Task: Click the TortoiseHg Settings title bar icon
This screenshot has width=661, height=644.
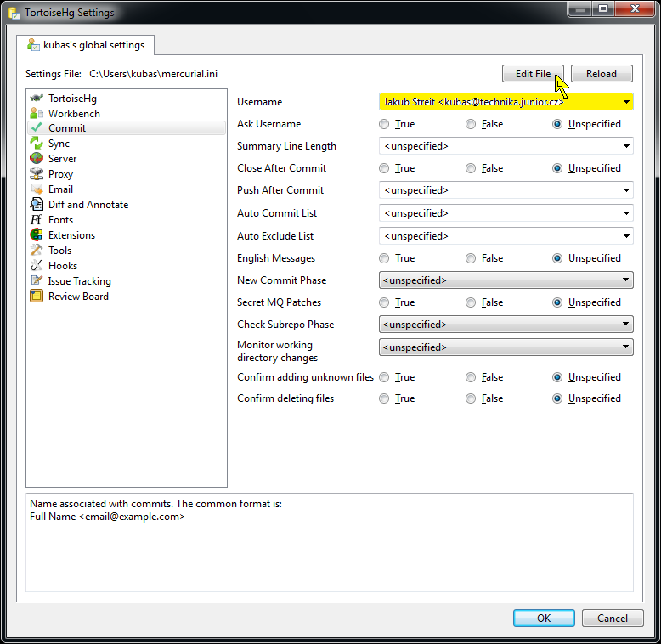Action: point(14,13)
